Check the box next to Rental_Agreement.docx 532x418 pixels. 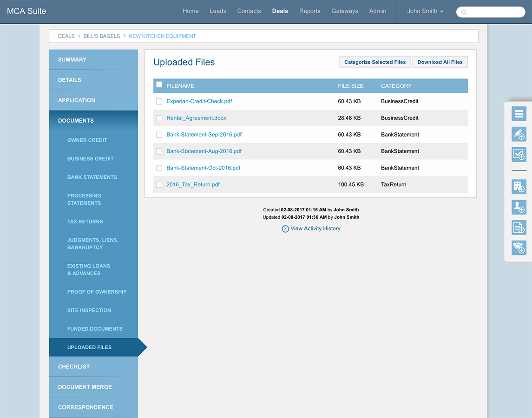(x=159, y=118)
